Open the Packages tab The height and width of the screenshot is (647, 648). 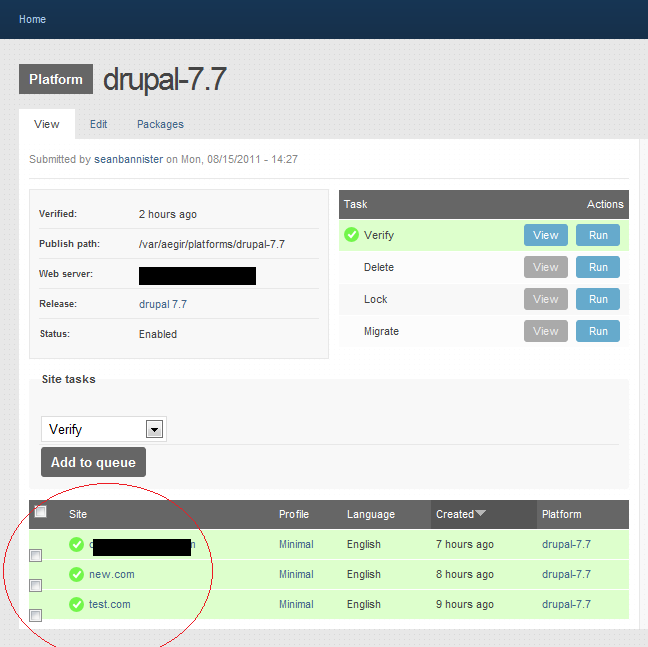tap(160, 124)
